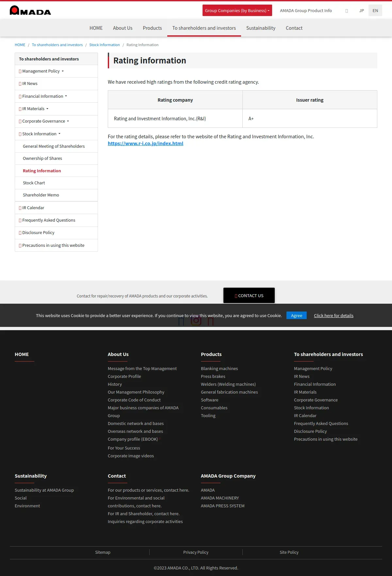The image size is (392, 576).
Task: Expand IR Materials sidebar section
Action: (56, 109)
